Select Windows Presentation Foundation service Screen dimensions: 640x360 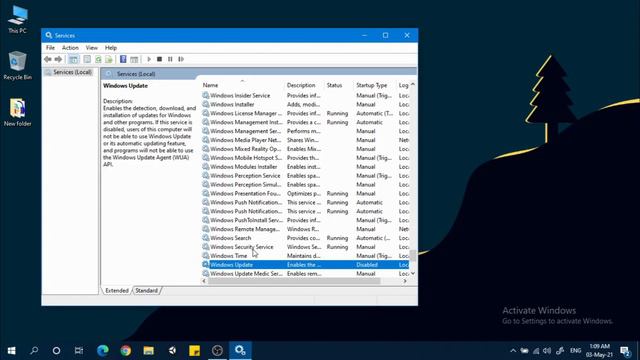(x=305, y=193)
